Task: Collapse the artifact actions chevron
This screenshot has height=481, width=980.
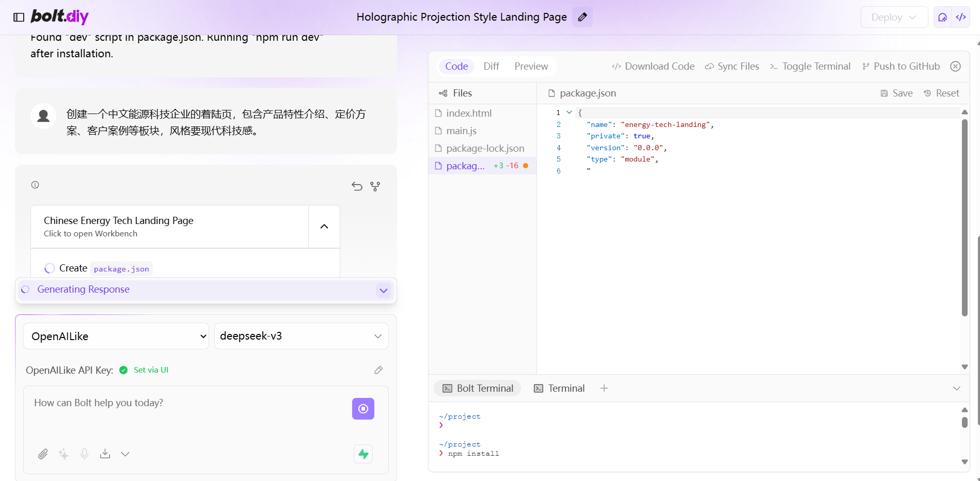Action: click(x=324, y=227)
